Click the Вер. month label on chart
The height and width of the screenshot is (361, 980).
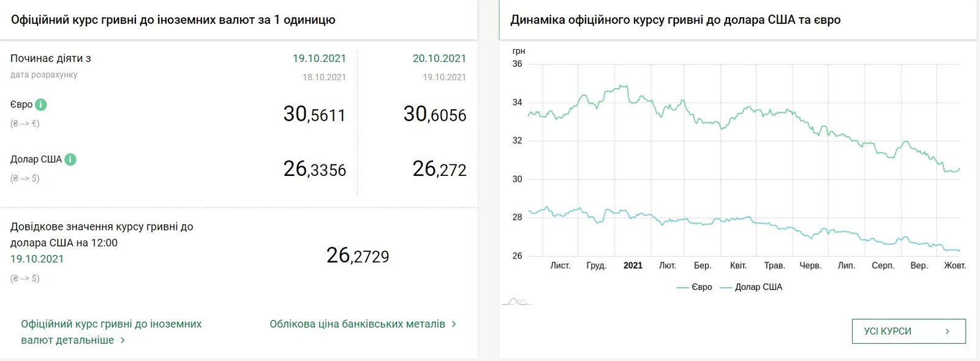(919, 265)
